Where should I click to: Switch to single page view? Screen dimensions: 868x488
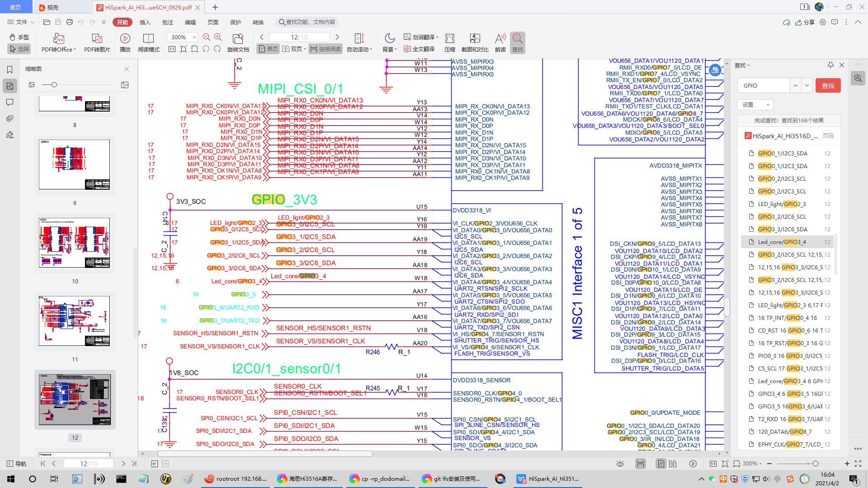(x=268, y=49)
